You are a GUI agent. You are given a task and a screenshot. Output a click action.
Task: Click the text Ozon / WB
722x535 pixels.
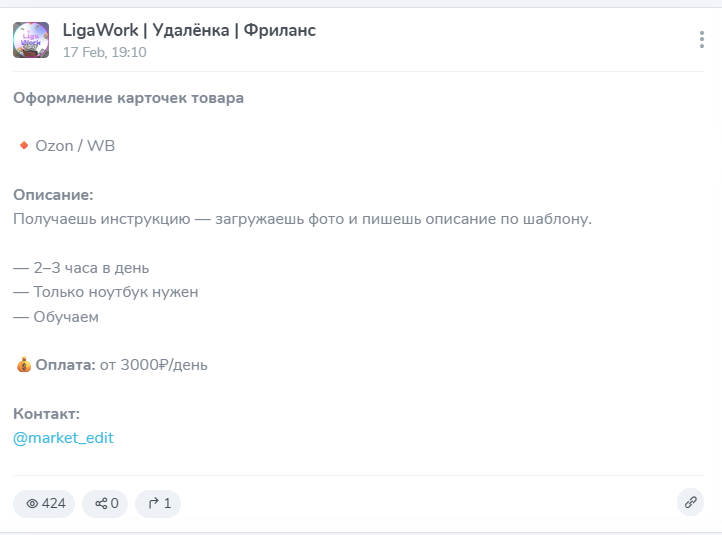[x=75, y=146]
